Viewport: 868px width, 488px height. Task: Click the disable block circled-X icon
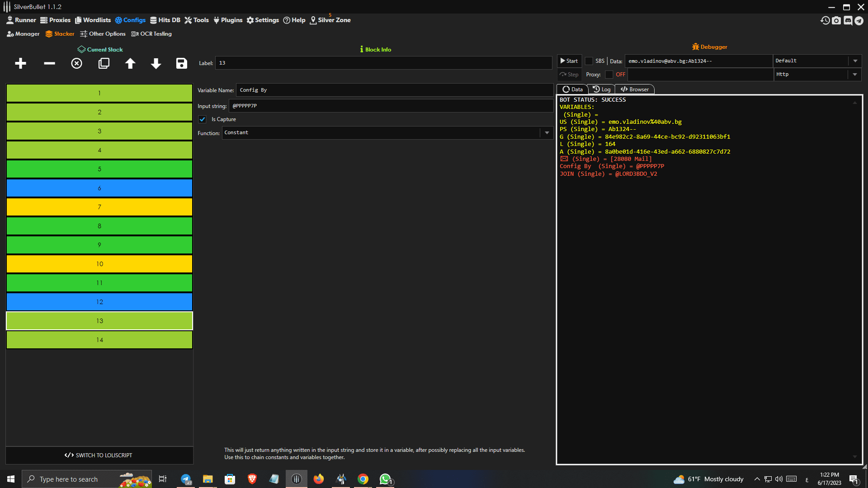[77, 64]
